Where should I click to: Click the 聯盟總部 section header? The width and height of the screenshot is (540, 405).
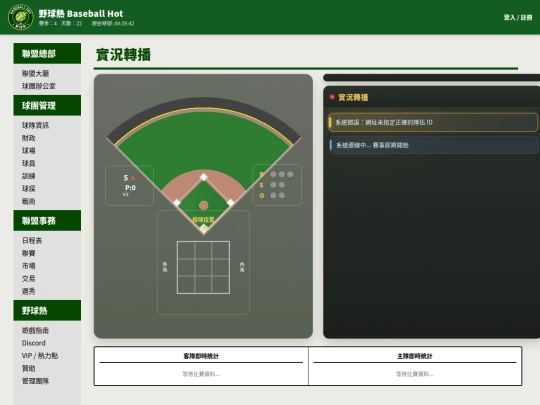point(47,53)
